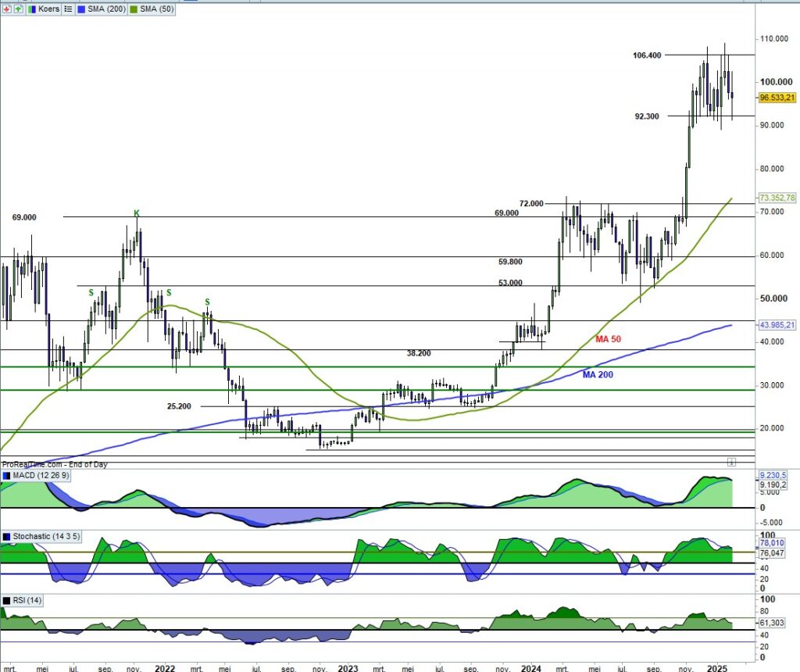This screenshot has width=800, height=672.
Task: Click the green up-arrow icon in chart toolbar
Action: pyautogui.click(x=18, y=9)
